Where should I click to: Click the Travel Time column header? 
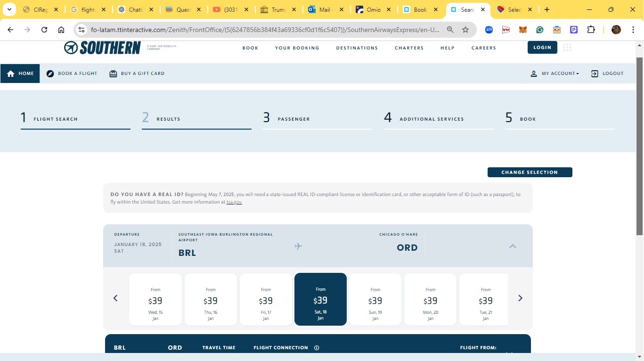click(219, 348)
